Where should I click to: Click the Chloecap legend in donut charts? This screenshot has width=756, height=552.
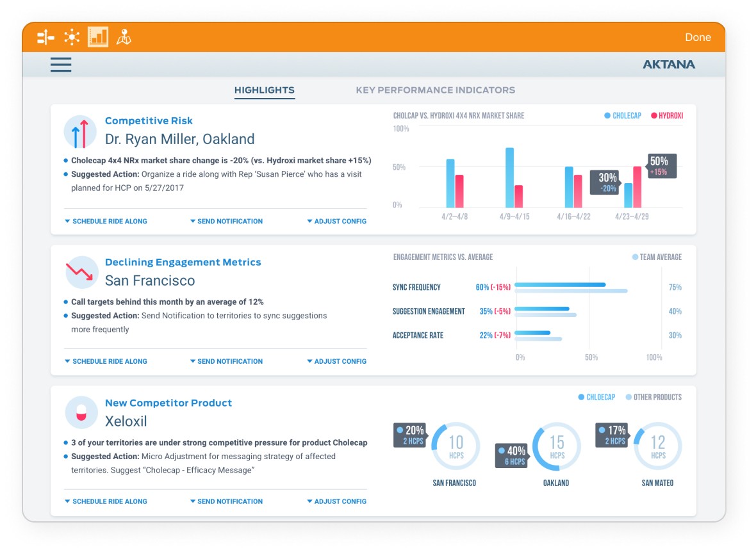pyautogui.click(x=596, y=397)
